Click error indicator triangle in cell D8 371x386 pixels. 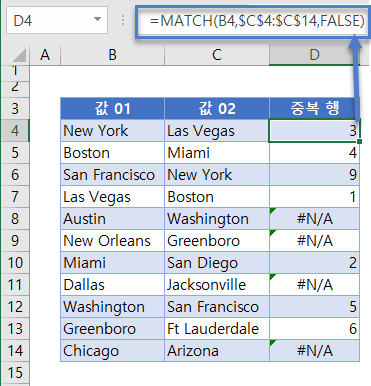(273, 211)
